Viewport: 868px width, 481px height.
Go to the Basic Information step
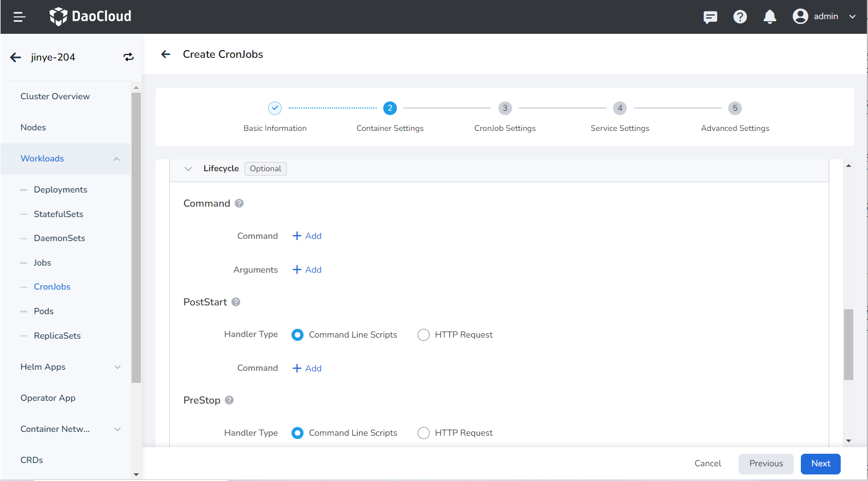(275, 109)
